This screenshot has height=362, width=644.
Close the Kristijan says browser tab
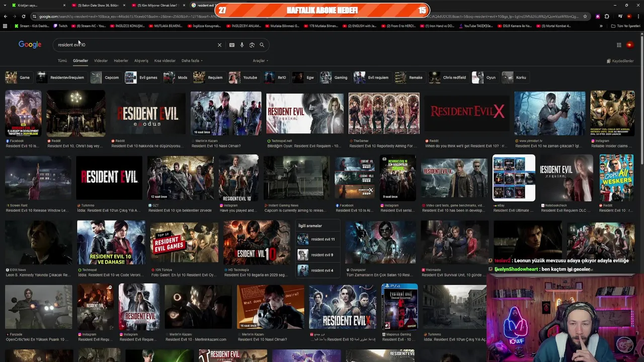[64, 5]
